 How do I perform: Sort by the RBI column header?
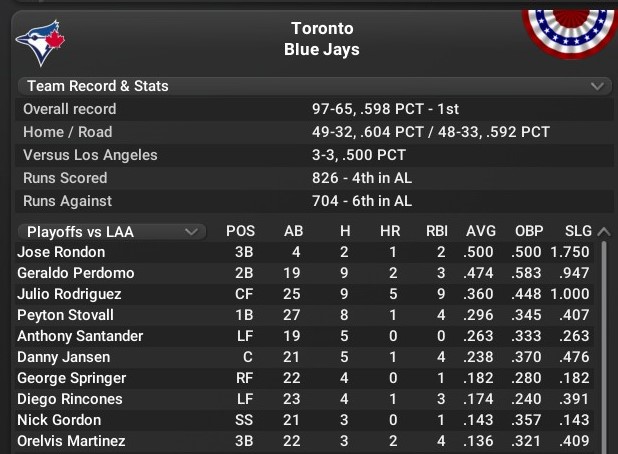point(436,232)
